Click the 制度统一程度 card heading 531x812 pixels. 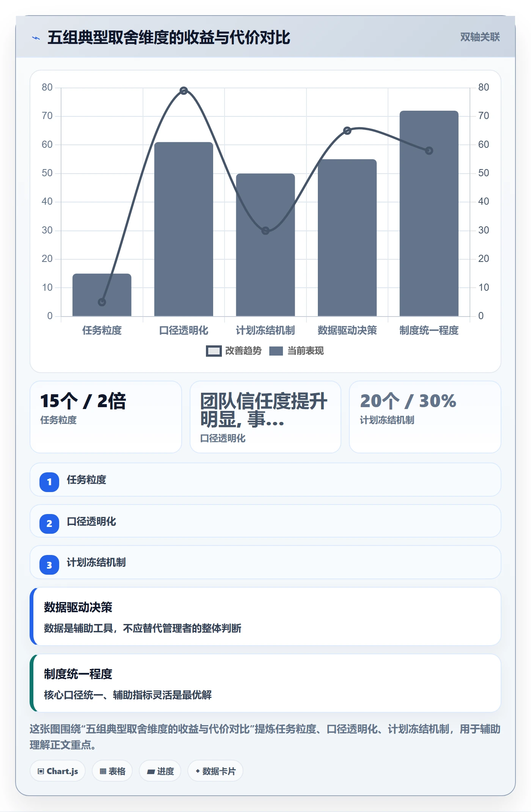pyautogui.click(x=78, y=674)
